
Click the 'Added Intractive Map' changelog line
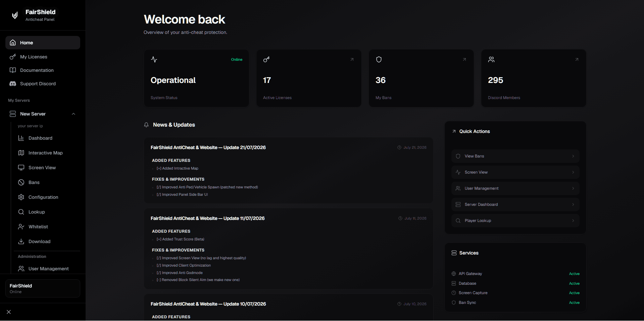[178, 169]
